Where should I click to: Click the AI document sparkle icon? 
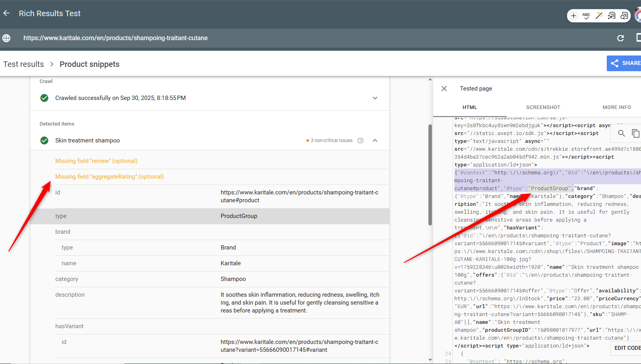(x=611, y=16)
